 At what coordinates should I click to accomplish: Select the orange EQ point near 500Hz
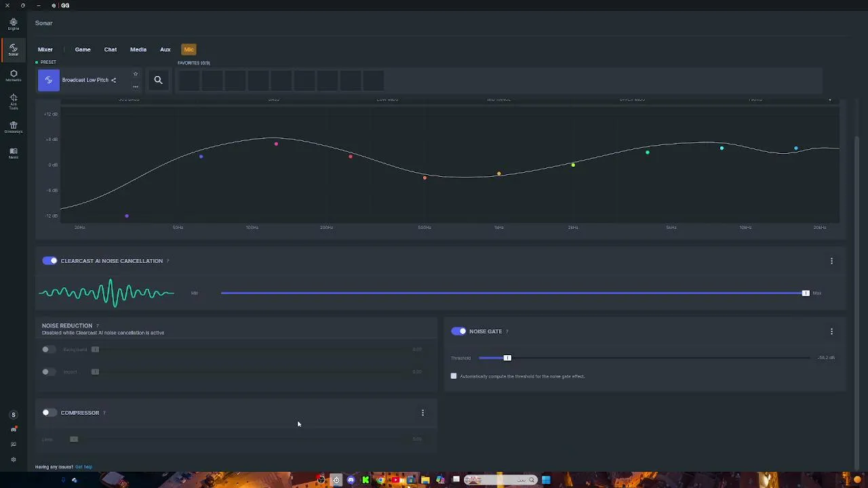[x=425, y=178]
